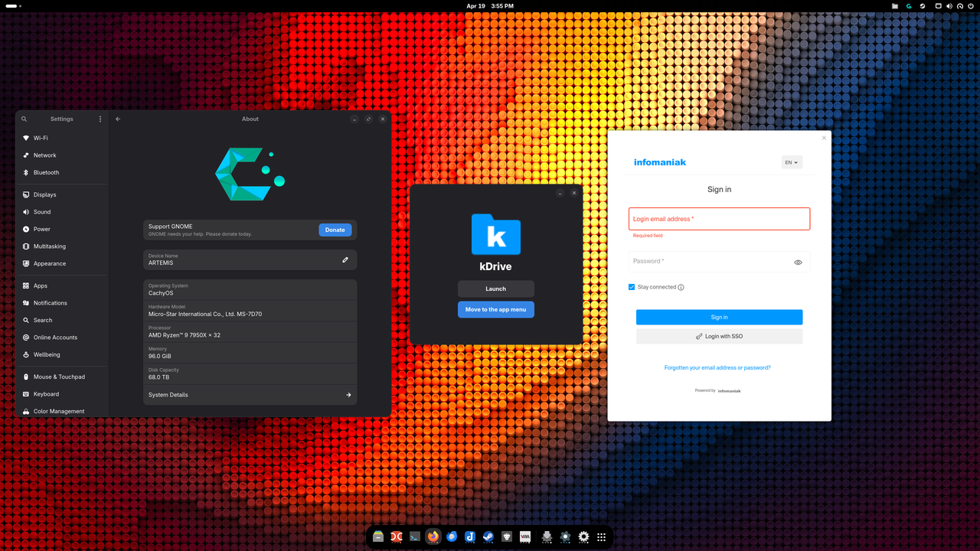Open System Details row
This screenshot has width=980, height=551.
[x=250, y=395]
